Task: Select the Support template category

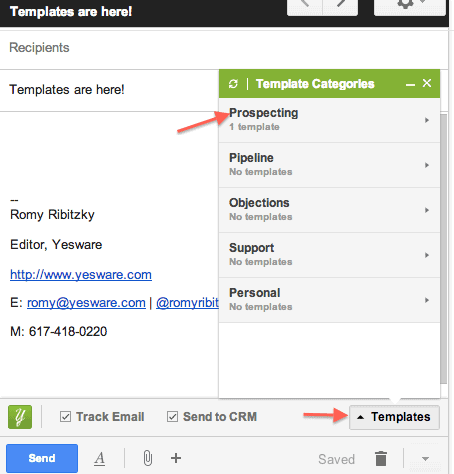Action: pos(329,255)
